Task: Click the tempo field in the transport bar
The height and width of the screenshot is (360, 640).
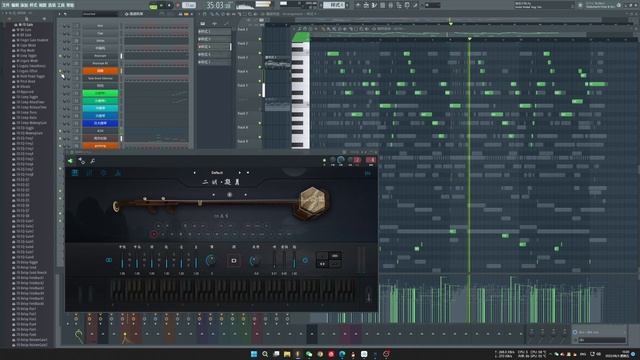Action: [189, 5]
